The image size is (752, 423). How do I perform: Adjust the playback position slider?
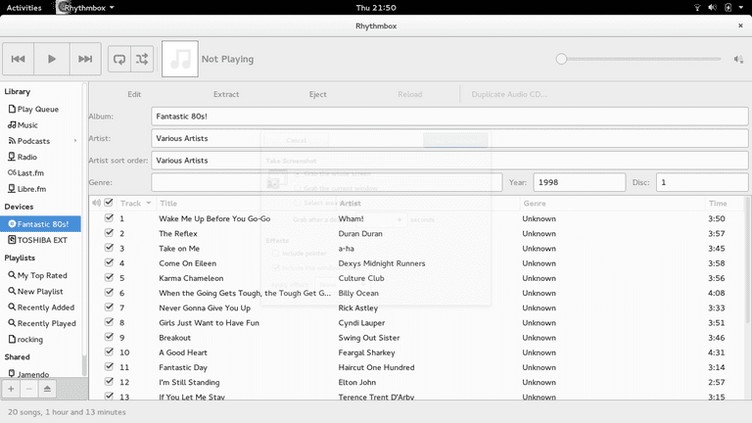[x=640, y=59]
